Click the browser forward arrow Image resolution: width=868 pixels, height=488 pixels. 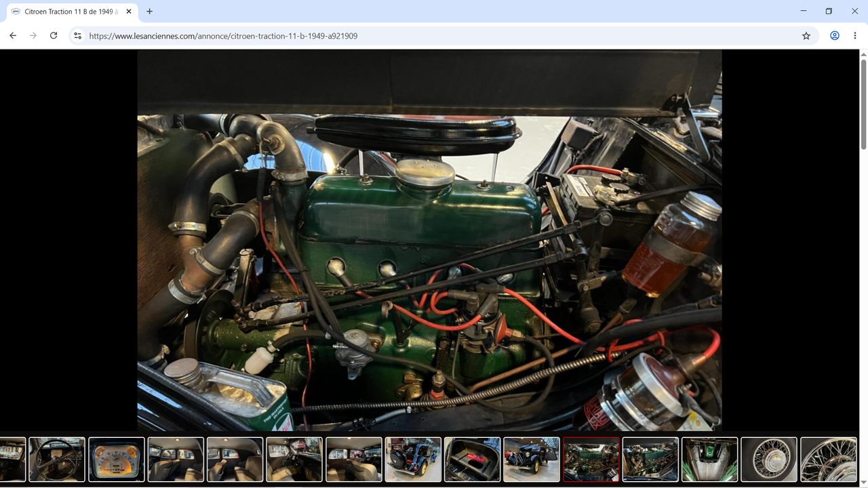(x=33, y=35)
